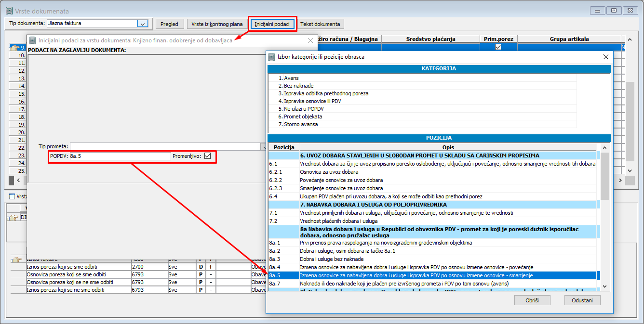Open the Tip dokumenta dropdown
This screenshot has width=644, height=324.
coord(142,24)
